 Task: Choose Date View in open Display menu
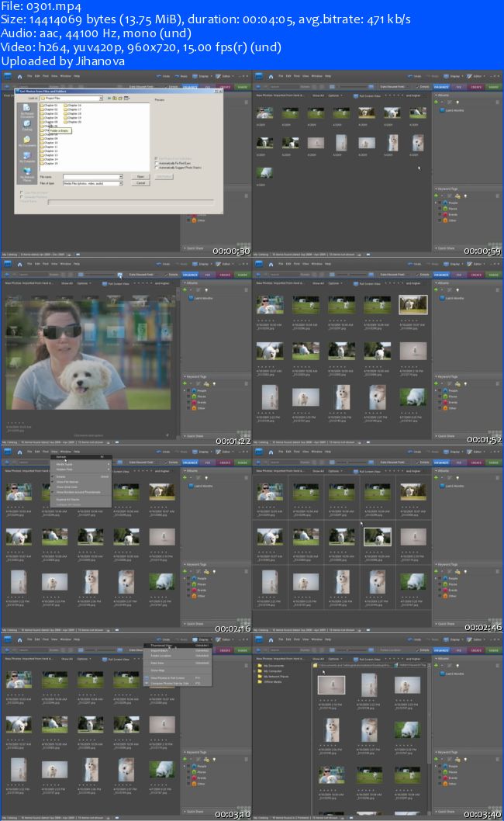(x=178, y=663)
